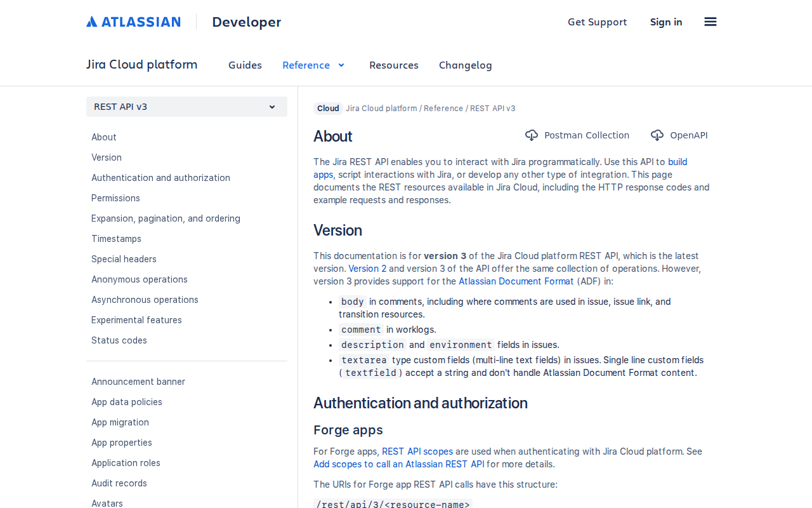Open the REST API v3 version selector
812x508 pixels.
pyautogui.click(x=187, y=107)
